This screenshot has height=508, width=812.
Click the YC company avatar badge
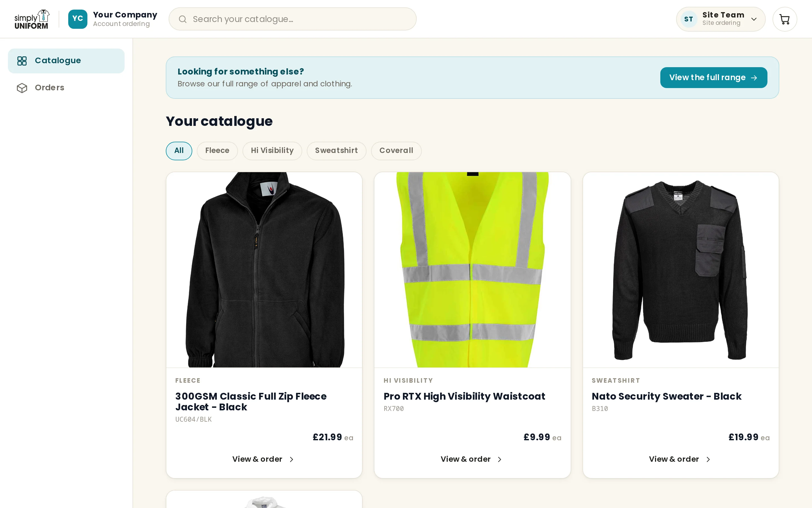coord(78,19)
